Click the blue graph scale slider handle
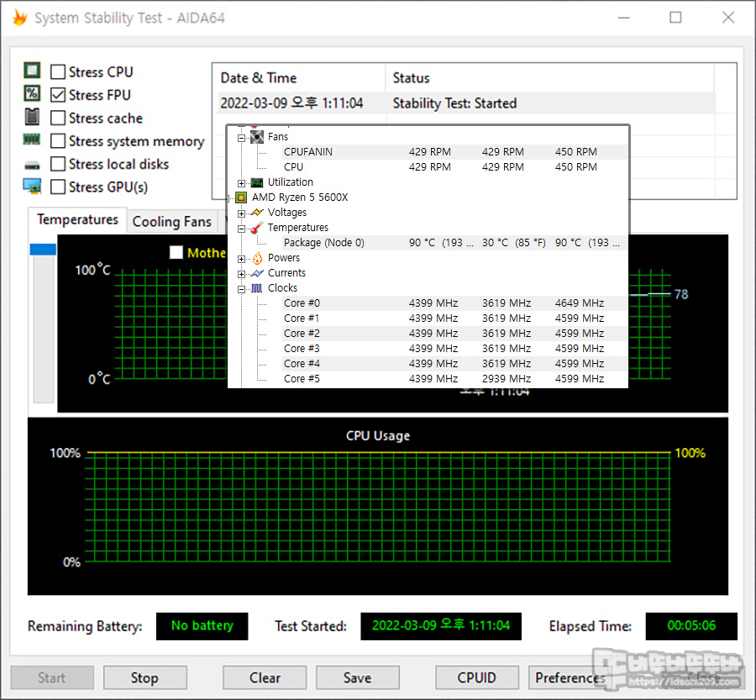 coord(43,250)
